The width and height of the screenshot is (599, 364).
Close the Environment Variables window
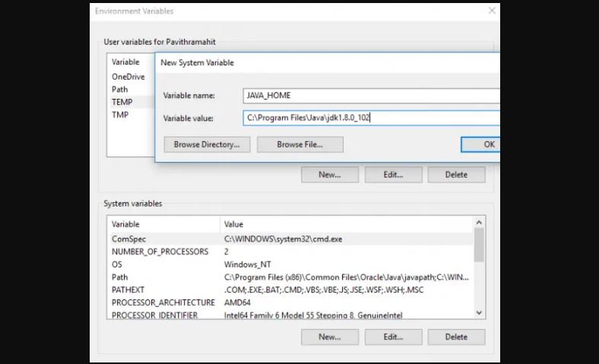[492, 11]
